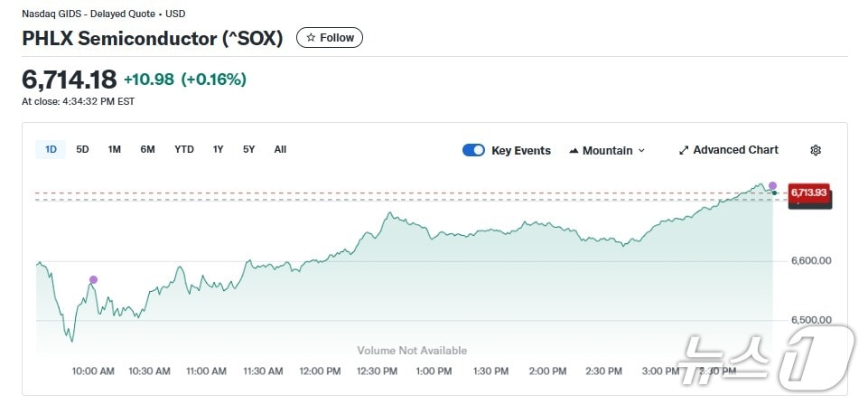This screenshot has height=404, width=868.
Task: Click the purple key event marker at market close
Action: (x=772, y=185)
